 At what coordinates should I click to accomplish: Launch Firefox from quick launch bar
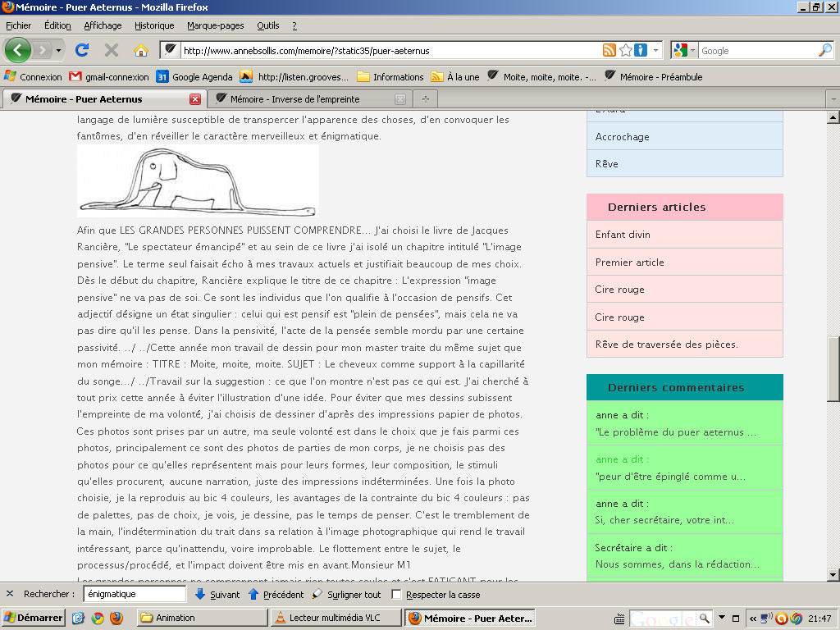116,618
